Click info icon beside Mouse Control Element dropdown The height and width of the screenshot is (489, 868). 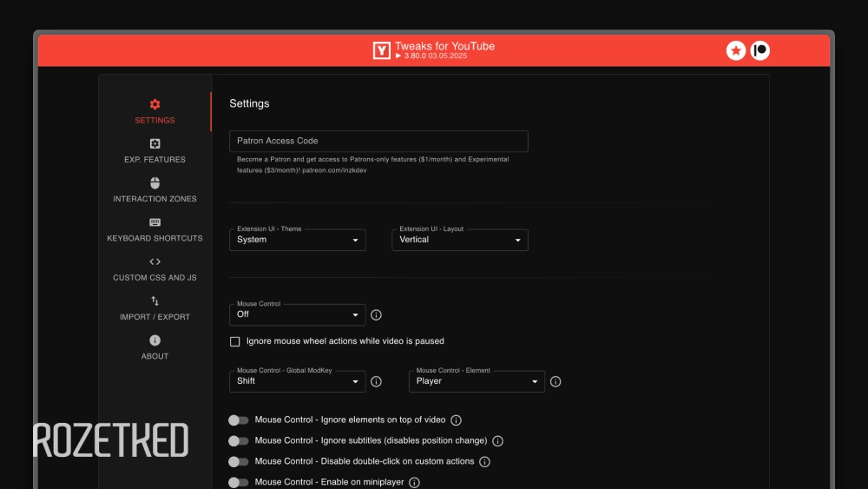556,381
